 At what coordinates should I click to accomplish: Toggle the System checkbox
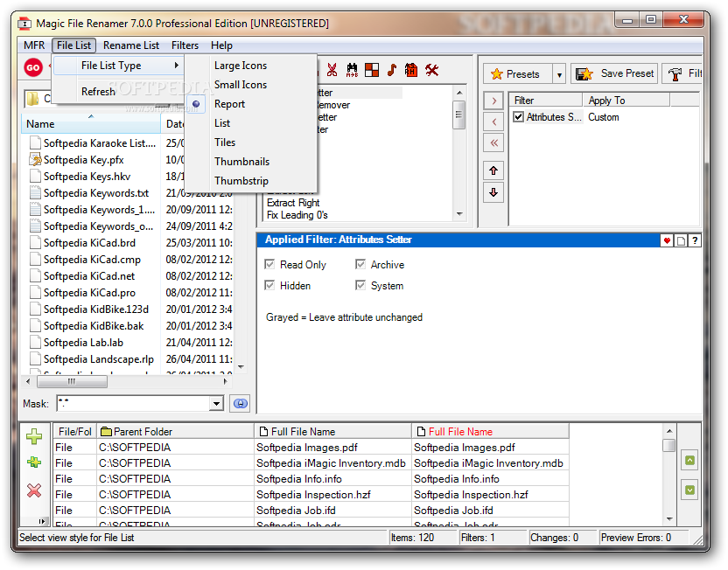(x=360, y=285)
